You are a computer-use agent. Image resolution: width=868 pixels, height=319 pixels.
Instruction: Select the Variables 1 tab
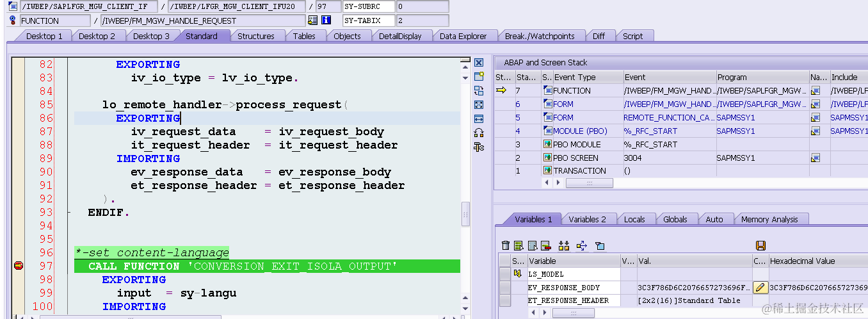coord(533,219)
